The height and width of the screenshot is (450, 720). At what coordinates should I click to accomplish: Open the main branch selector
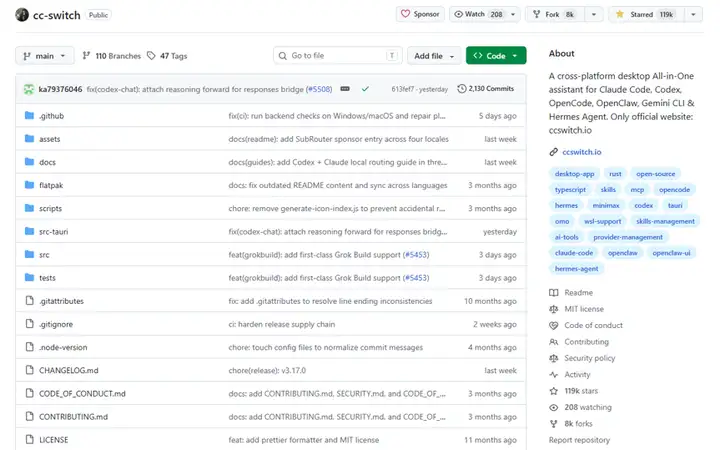[44, 56]
